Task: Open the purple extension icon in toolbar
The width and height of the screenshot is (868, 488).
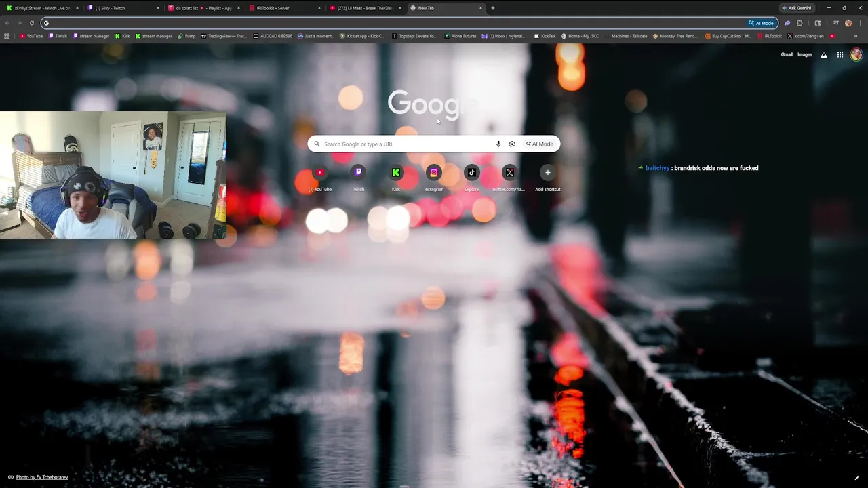Action: (x=787, y=23)
